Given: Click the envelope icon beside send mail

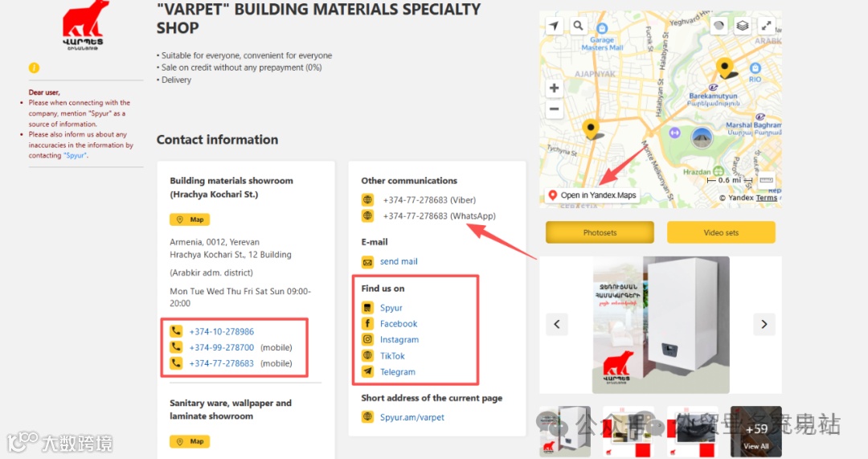Looking at the screenshot, I should tap(367, 261).
